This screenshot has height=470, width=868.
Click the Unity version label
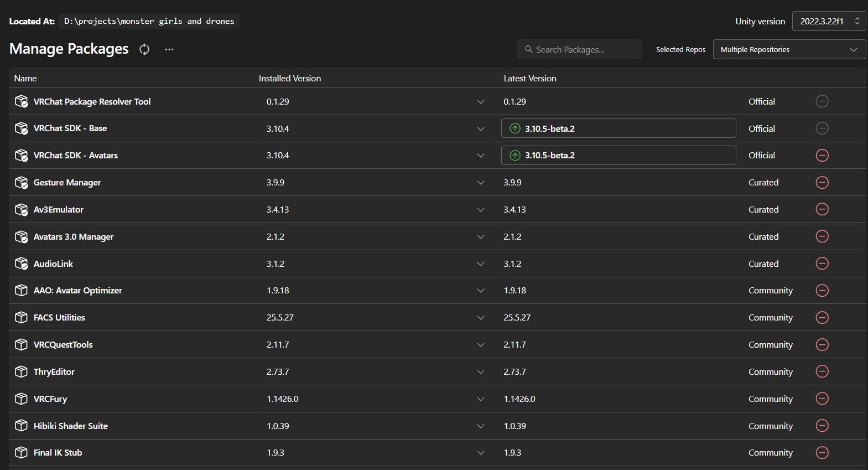click(x=760, y=22)
